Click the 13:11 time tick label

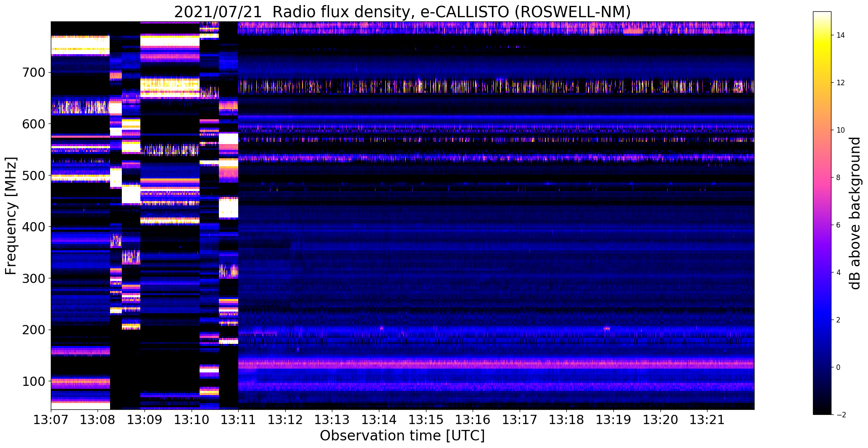tap(238, 420)
